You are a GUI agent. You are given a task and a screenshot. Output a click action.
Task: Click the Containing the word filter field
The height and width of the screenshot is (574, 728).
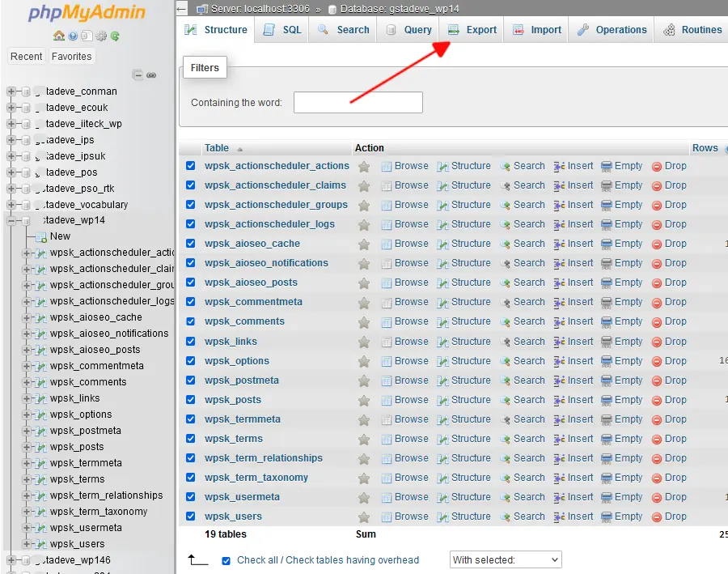[x=358, y=102]
